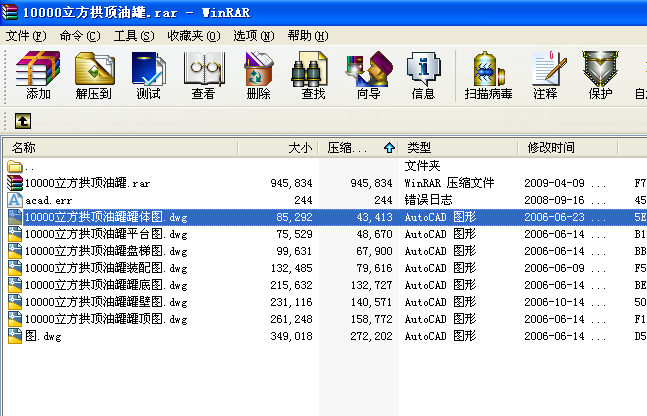Select 10000立方拱顶油罐罐壁图.dwg name
Viewport: 647px width, 416px height.
coord(106,302)
